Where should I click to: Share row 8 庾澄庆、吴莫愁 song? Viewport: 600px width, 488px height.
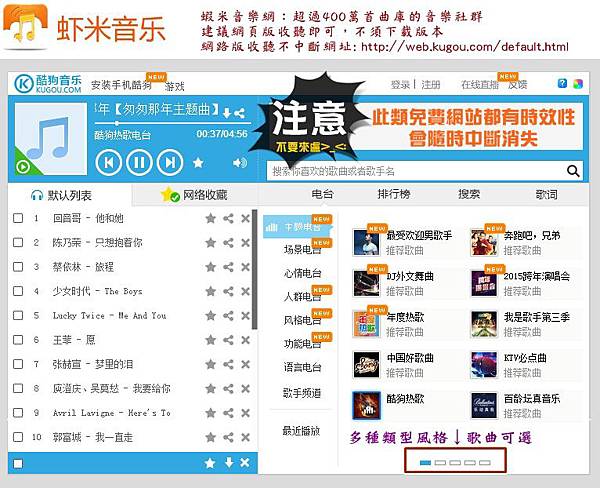228,388
